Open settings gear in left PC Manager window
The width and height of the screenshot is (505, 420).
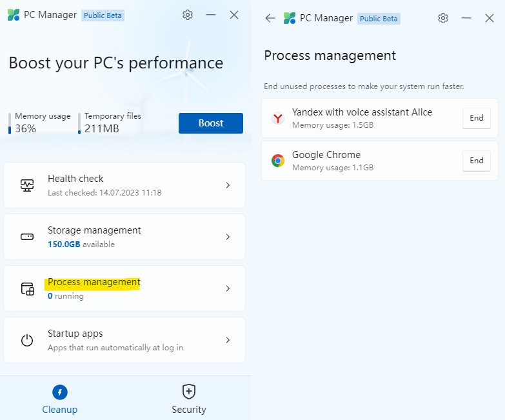tap(188, 15)
